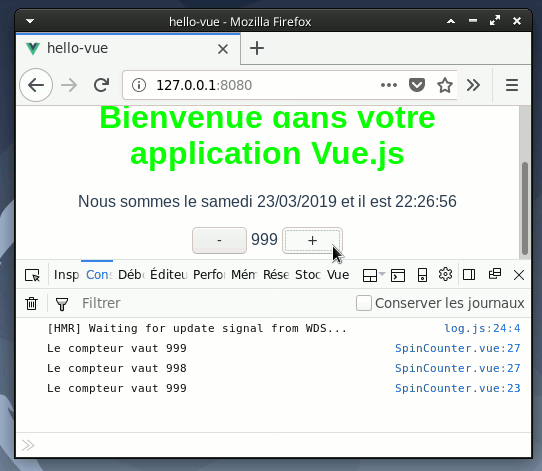Click the Filtrer console filter field
The height and width of the screenshot is (471, 542).
pyautogui.click(x=214, y=303)
